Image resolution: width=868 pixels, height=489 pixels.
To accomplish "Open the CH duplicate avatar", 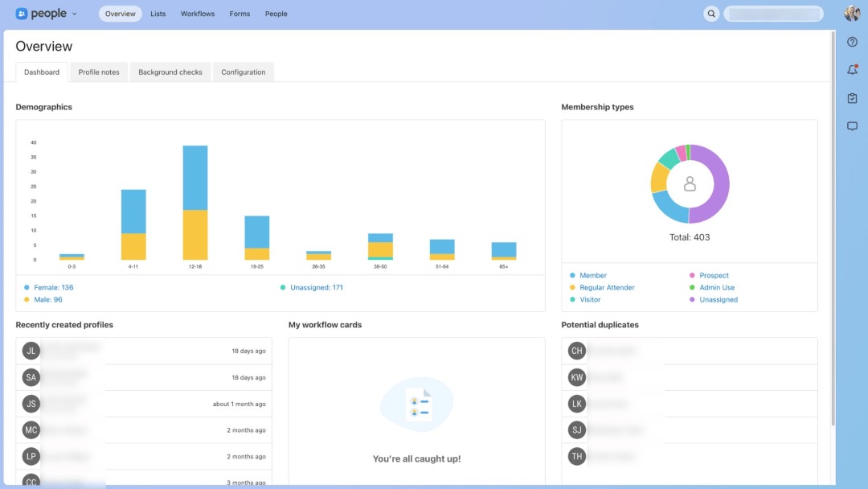I will click(x=577, y=351).
